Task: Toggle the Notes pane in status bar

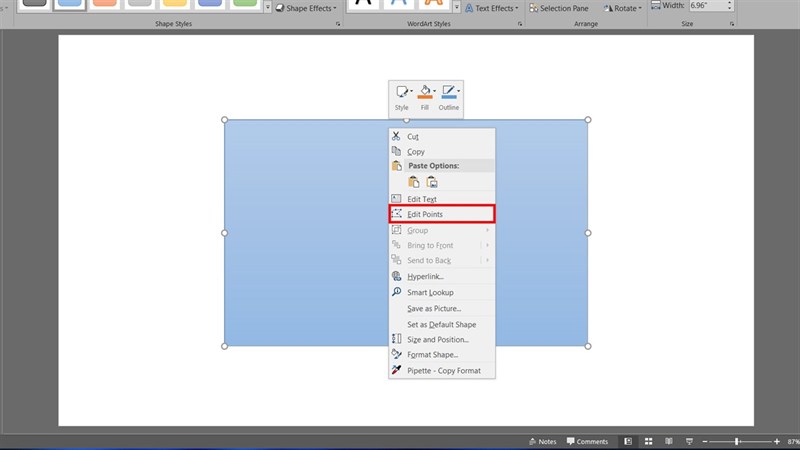Action: (541, 441)
